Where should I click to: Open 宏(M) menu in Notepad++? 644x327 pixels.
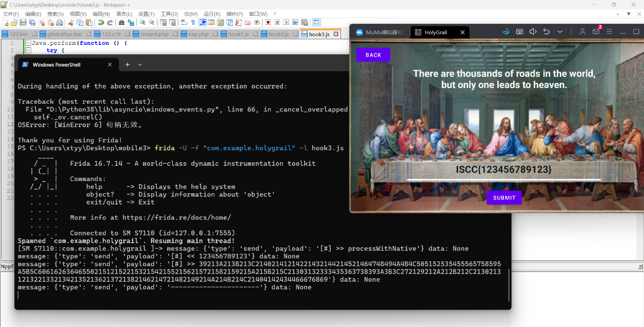[x=190, y=14]
